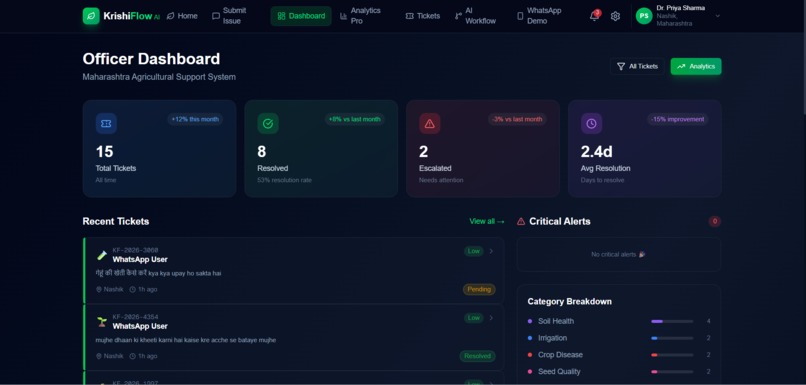Image resolution: width=806 pixels, height=385 pixels.
Task: Open the Total Tickets stat card
Action: [x=159, y=149]
